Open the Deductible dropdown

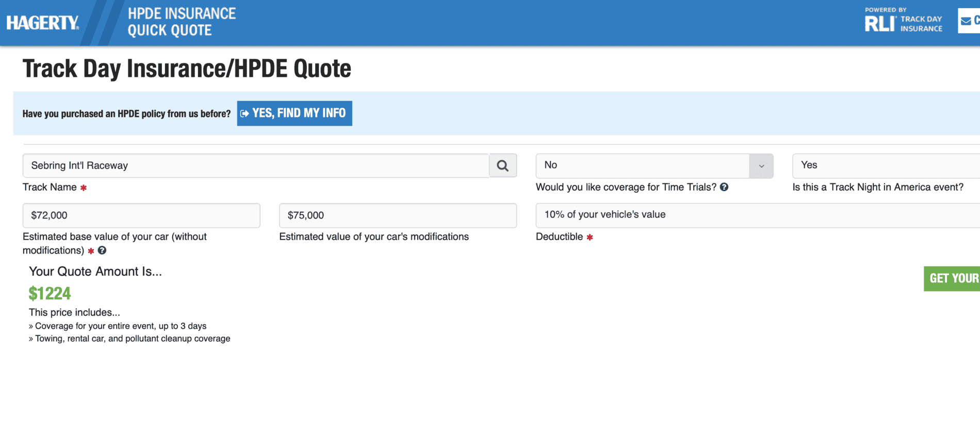(x=758, y=215)
